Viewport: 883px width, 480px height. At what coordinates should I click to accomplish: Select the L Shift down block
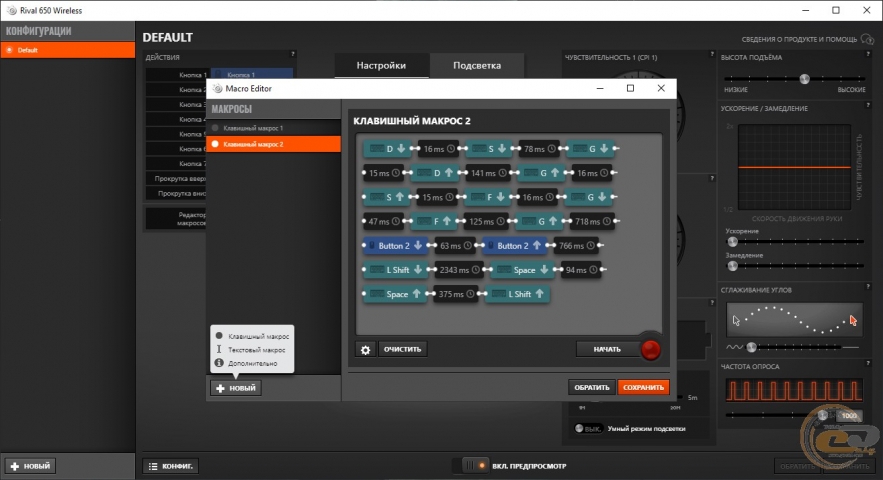395,270
